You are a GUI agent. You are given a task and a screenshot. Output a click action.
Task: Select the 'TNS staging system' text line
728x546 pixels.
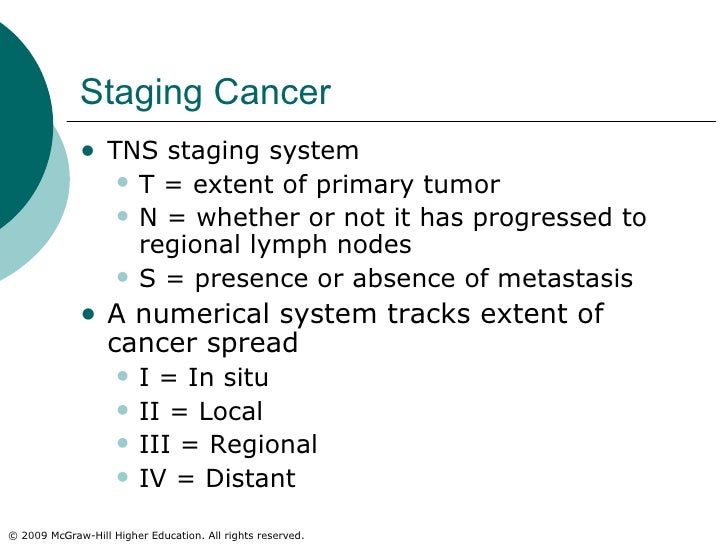233,152
